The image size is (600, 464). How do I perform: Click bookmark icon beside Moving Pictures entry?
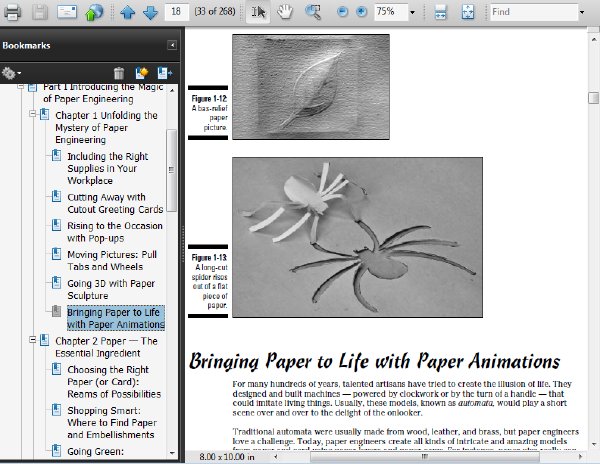click(56, 254)
